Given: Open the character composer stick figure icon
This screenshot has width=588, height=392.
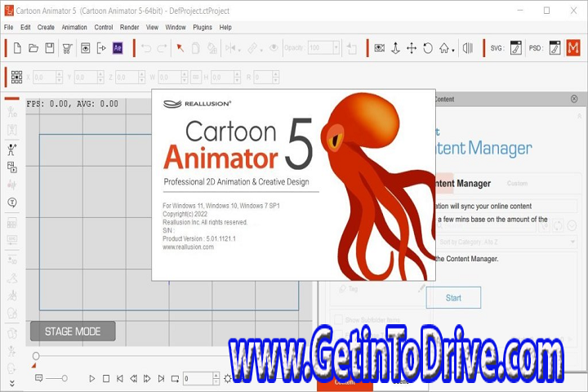Looking at the screenshot, I should point(11,149).
